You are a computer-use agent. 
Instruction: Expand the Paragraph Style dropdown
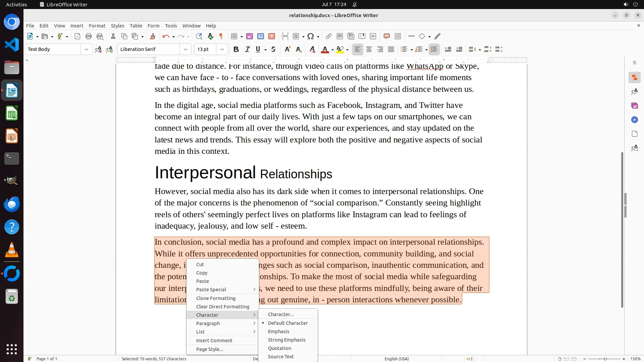coord(86,49)
